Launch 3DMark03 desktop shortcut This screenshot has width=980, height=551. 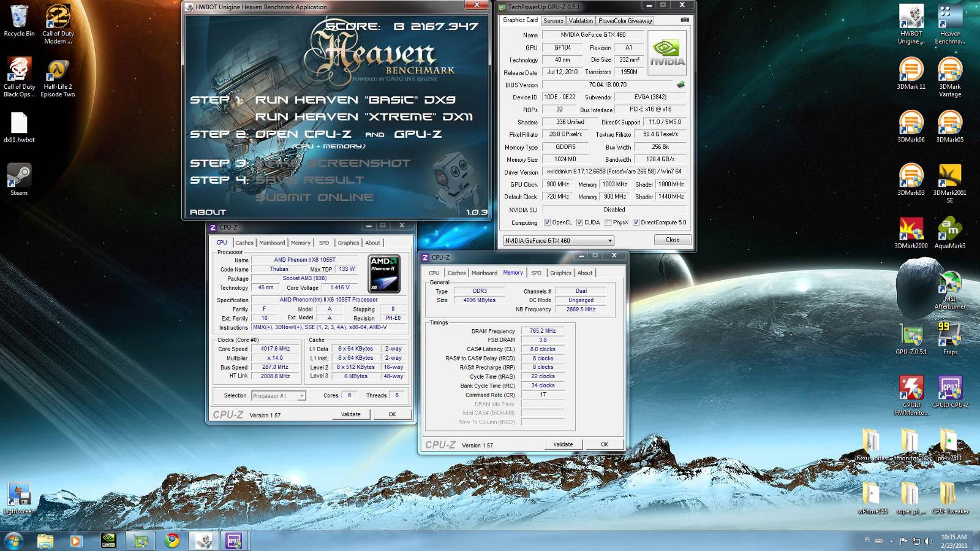tap(911, 180)
